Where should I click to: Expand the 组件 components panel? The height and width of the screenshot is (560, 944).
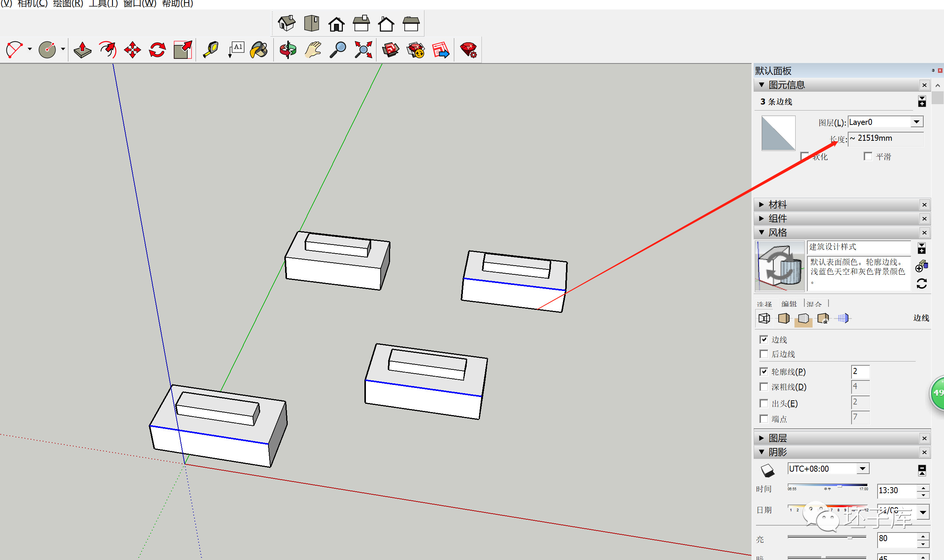tap(762, 218)
